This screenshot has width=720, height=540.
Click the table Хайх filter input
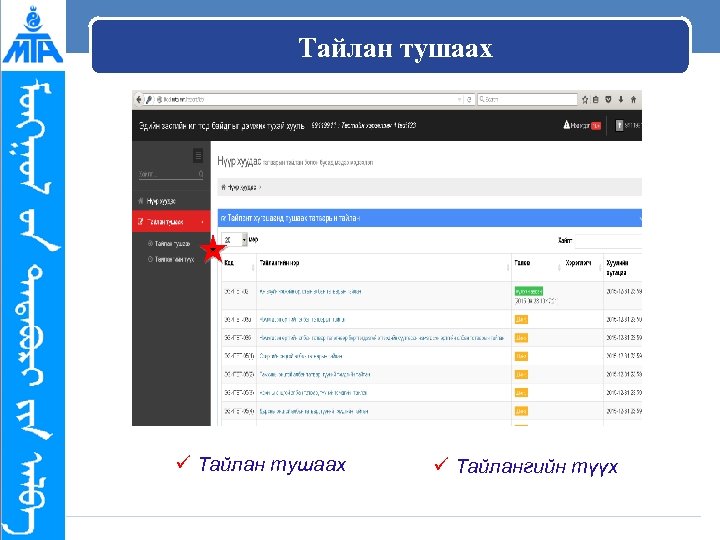point(608,241)
